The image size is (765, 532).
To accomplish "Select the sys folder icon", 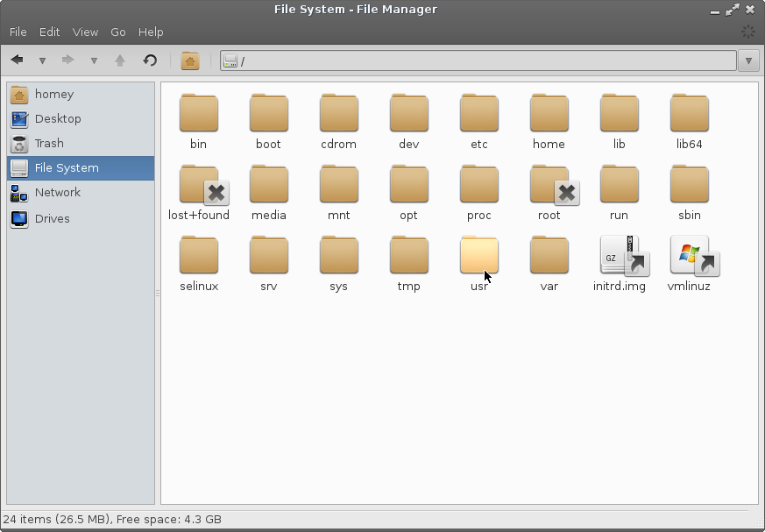I will tap(339, 255).
